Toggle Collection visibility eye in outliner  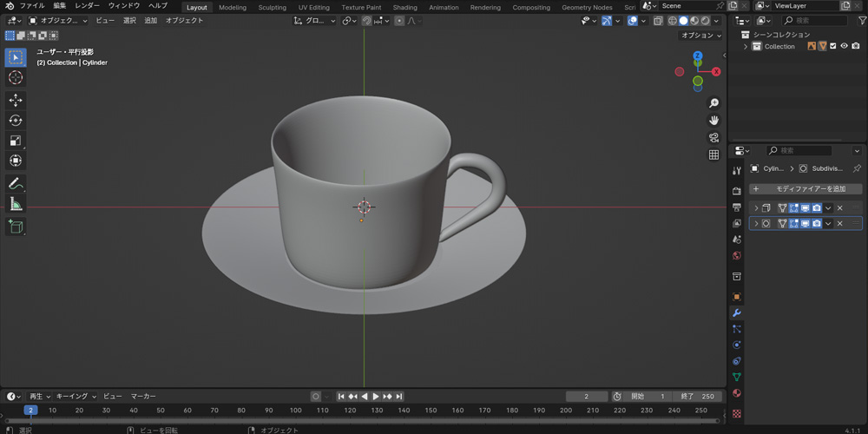coord(844,46)
